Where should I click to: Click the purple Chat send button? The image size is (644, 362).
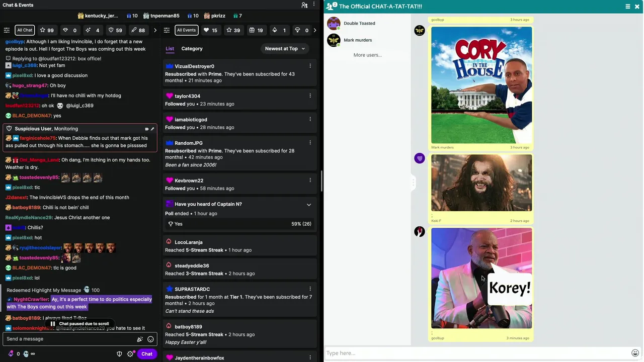(147, 354)
